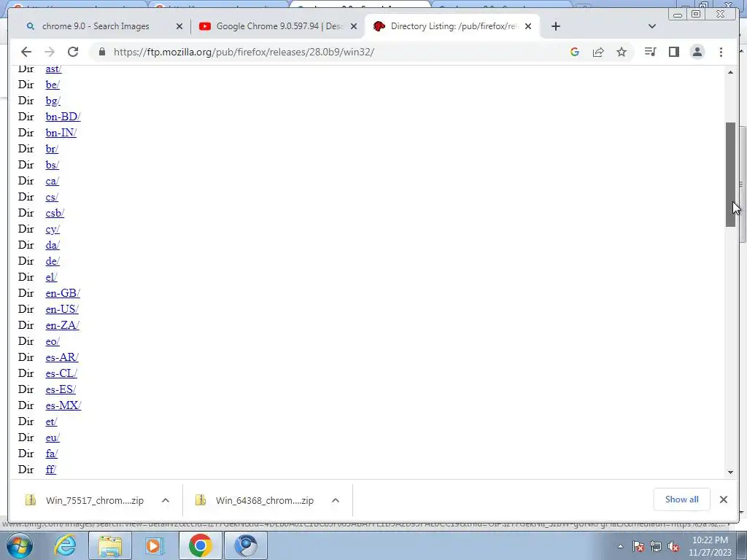This screenshot has width=747, height=560.
Task: Open the cs/ directory link
Action: (x=52, y=197)
